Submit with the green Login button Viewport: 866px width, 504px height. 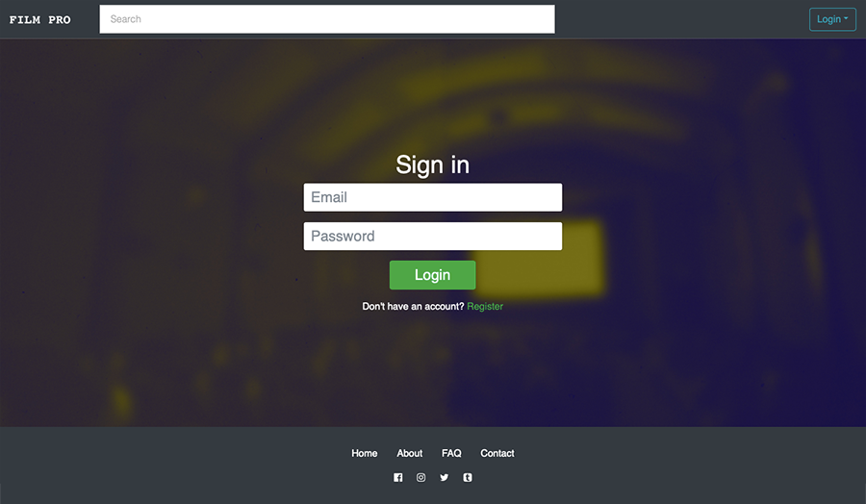432,275
